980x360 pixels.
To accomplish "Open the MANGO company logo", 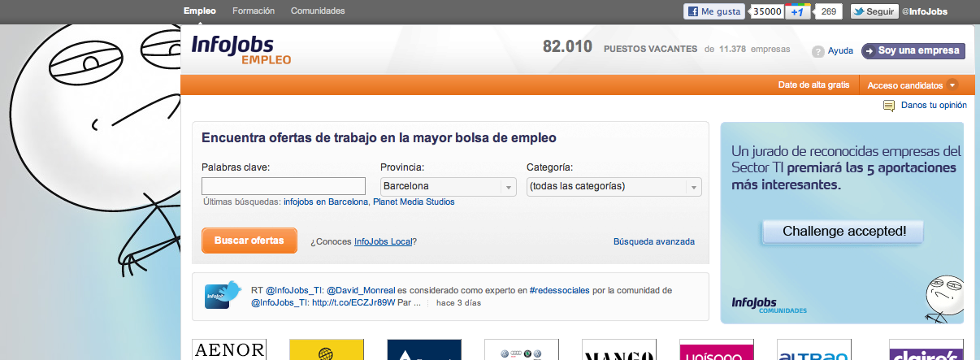I will 619,351.
